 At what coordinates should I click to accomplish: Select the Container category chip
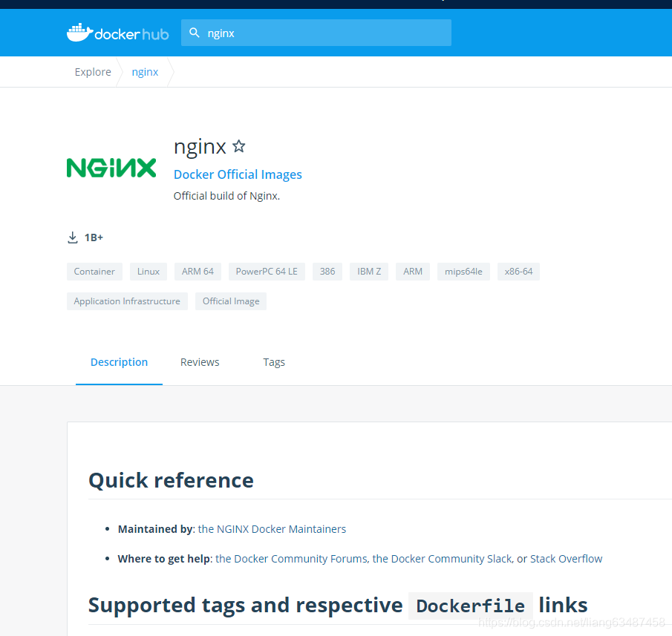(94, 272)
